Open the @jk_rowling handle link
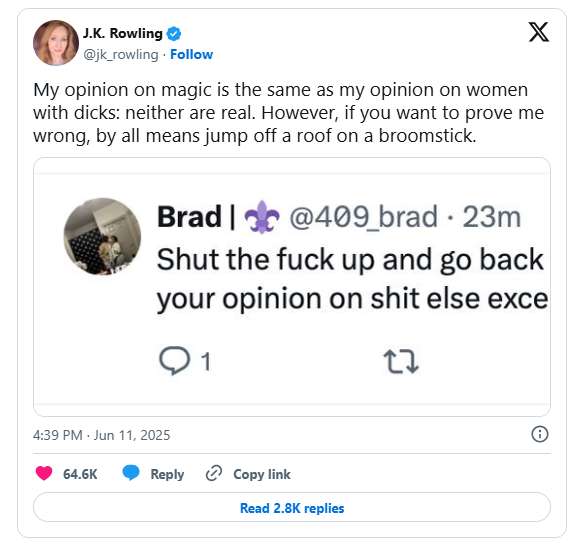The image size is (579, 546). (x=120, y=55)
